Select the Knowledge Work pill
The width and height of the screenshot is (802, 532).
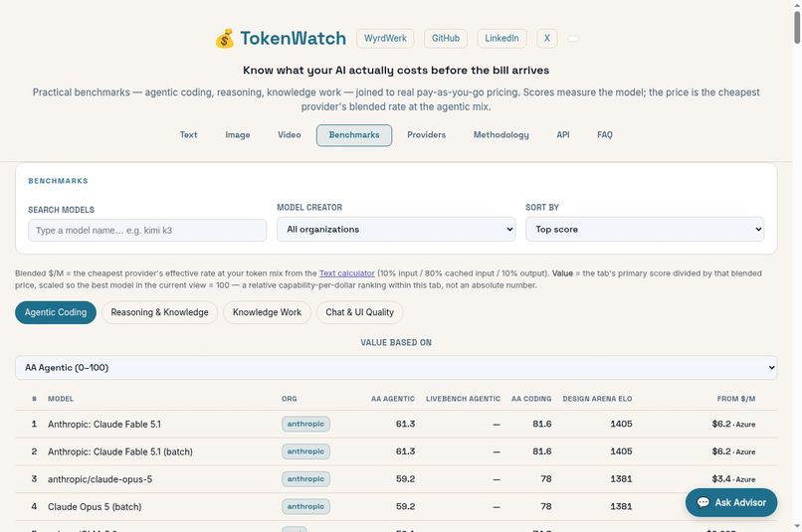[x=267, y=312]
